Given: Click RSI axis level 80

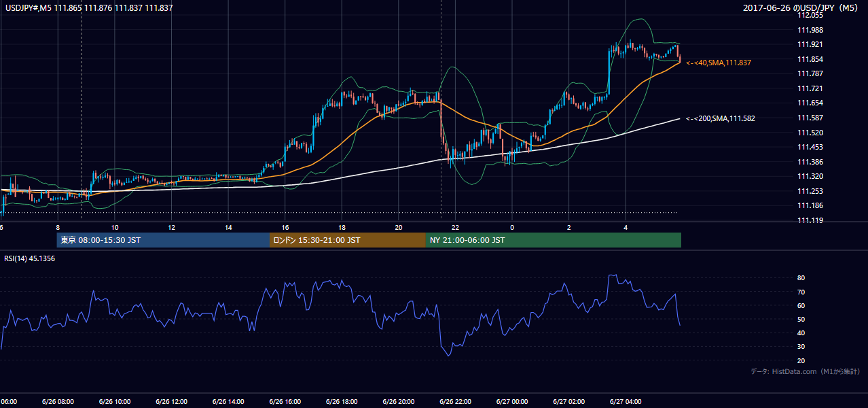Looking at the screenshot, I should coord(801,278).
